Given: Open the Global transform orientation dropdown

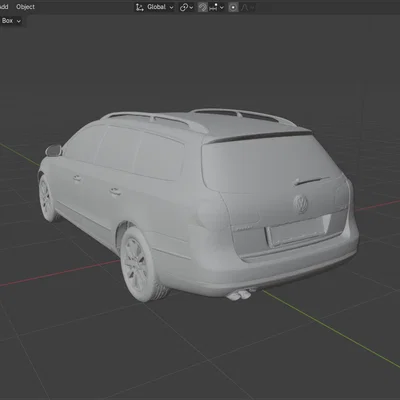Looking at the screenshot, I should point(155,7).
